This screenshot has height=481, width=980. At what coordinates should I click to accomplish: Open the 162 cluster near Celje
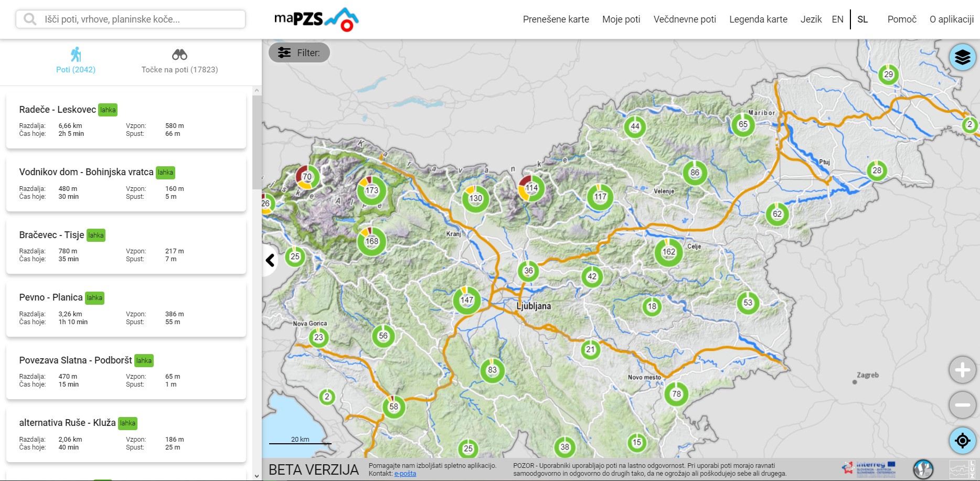[668, 252]
